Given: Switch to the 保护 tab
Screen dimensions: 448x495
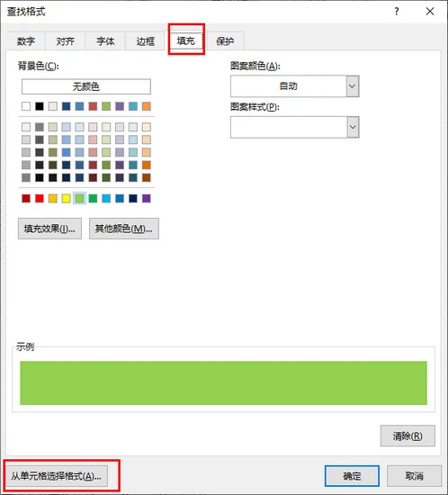Looking at the screenshot, I should pyautogui.click(x=225, y=41).
